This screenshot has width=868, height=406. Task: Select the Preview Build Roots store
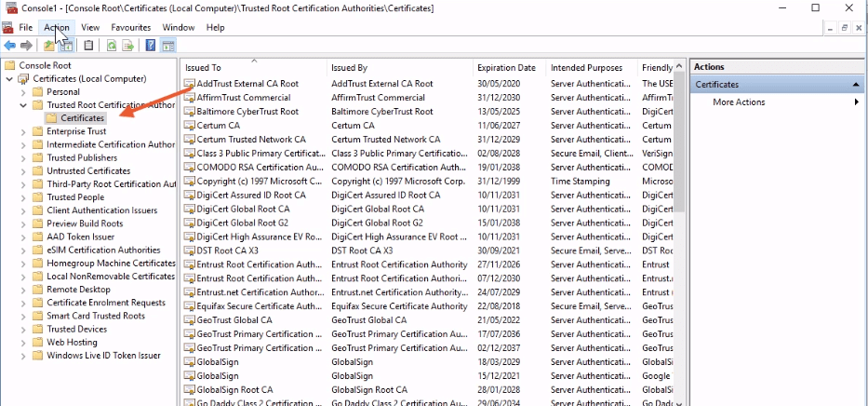click(85, 223)
